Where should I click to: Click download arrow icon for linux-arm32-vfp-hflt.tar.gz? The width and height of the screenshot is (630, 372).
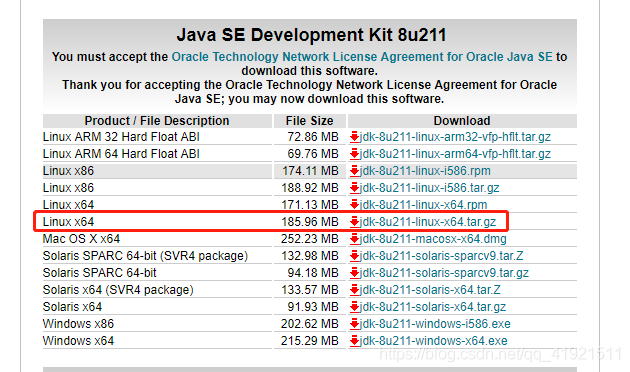(354, 137)
